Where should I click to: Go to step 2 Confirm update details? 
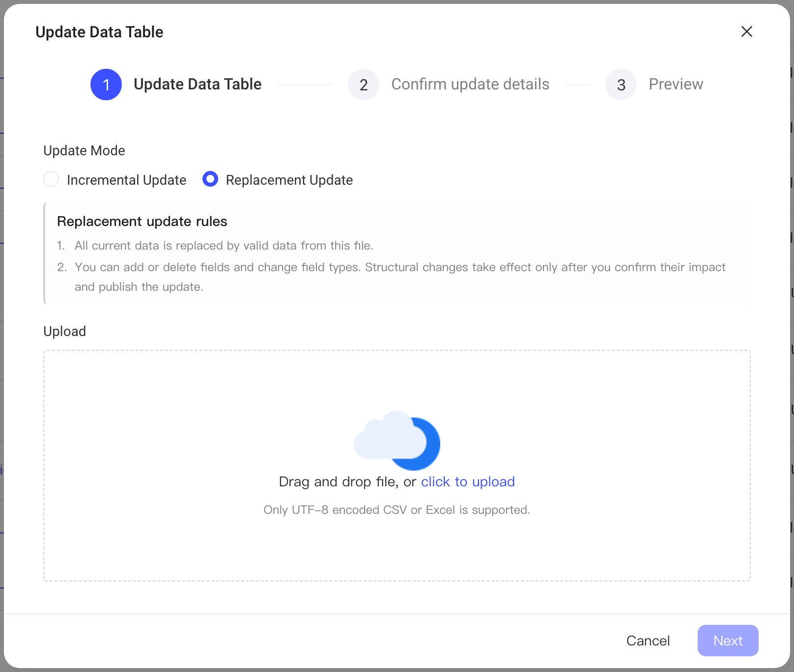pos(449,84)
